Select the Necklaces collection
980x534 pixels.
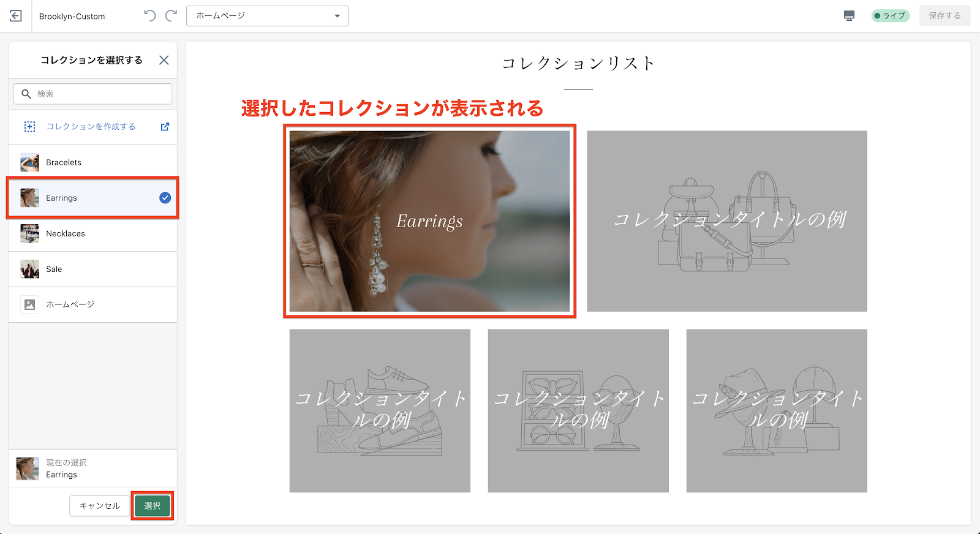click(x=66, y=233)
